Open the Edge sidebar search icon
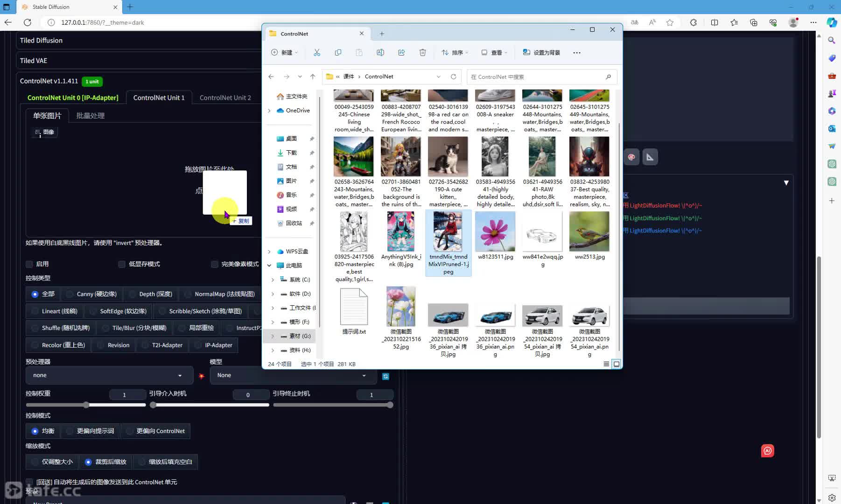This screenshot has width=841, height=504. coord(832,41)
